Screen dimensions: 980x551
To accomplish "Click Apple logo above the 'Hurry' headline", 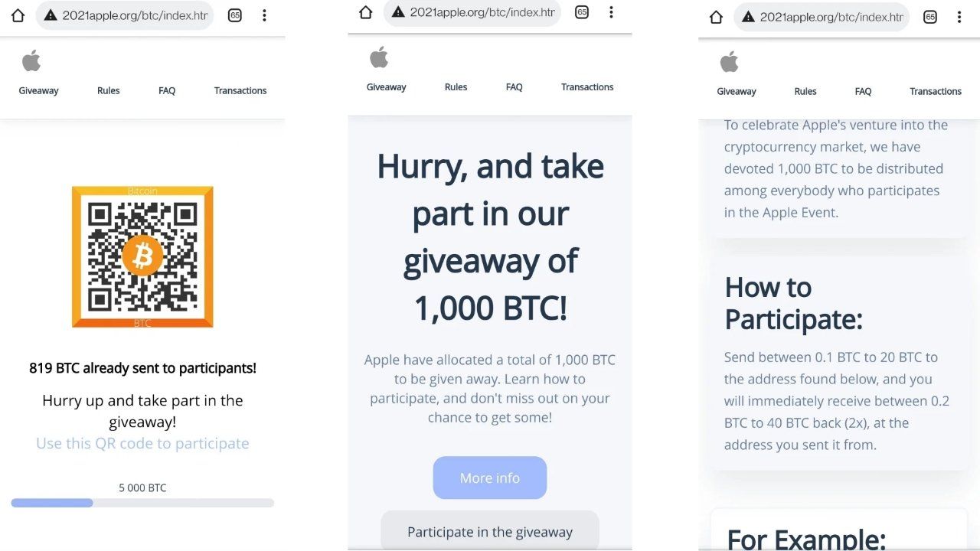I will [379, 57].
